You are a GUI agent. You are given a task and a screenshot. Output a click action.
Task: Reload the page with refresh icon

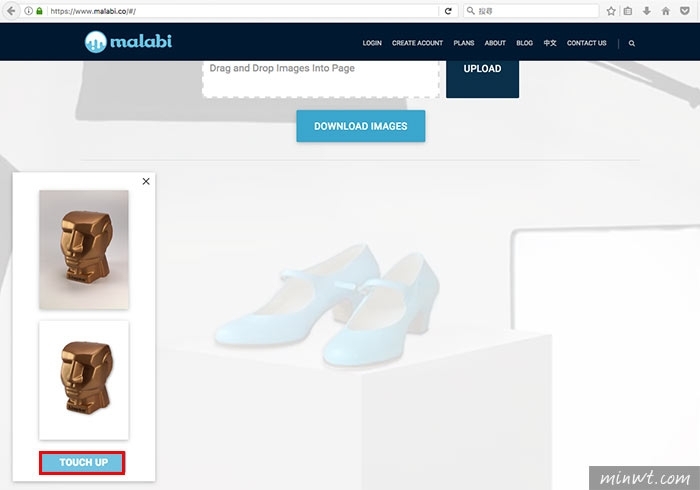pos(448,11)
